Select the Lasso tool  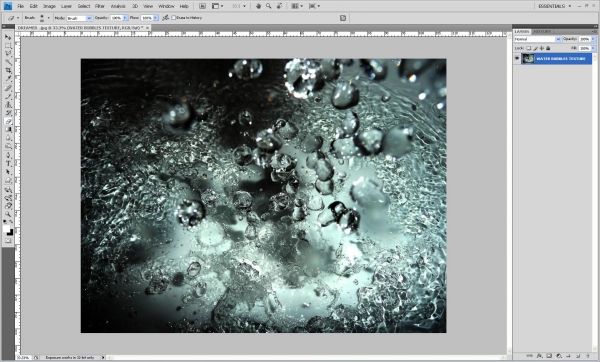coord(8,54)
